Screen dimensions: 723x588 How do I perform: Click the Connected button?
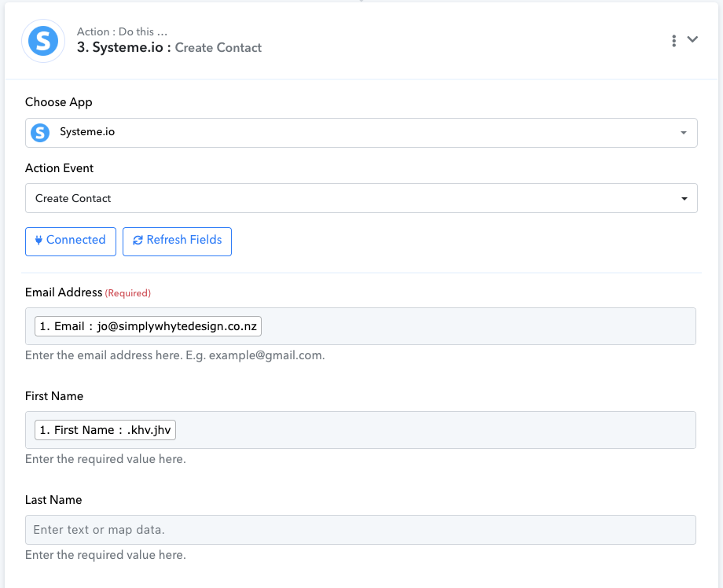[71, 241]
